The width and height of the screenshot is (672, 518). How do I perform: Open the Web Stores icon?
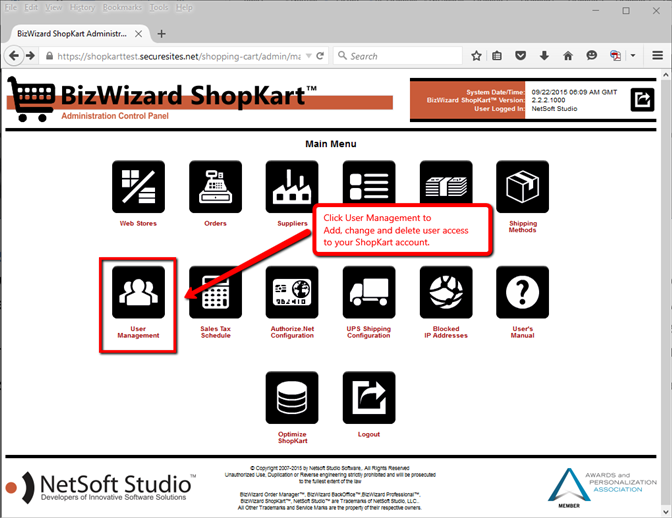[x=138, y=187]
